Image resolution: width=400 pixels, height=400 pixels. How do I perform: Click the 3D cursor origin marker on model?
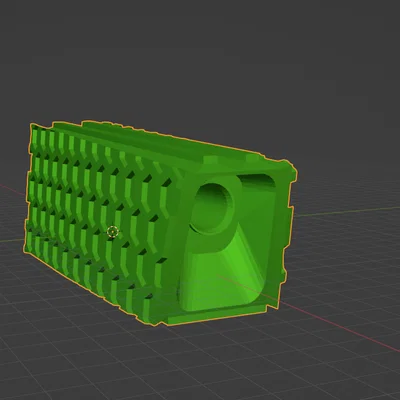coord(113,231)
